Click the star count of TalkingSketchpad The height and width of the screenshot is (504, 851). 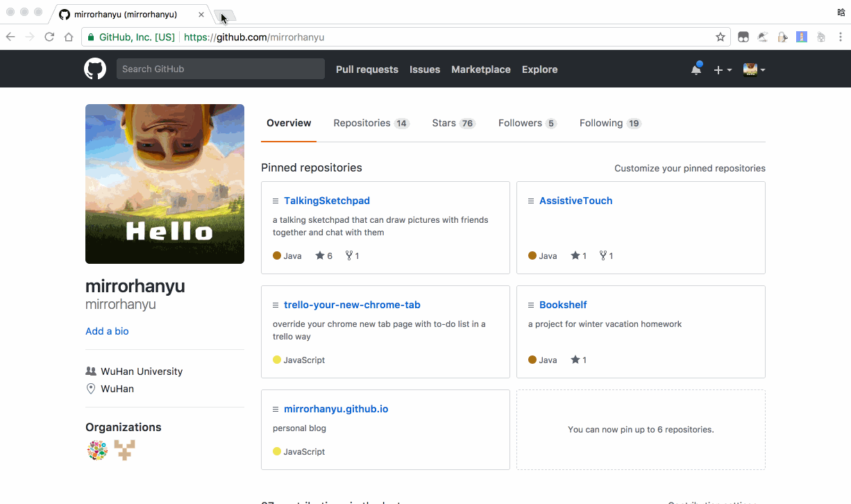point(324,255)
